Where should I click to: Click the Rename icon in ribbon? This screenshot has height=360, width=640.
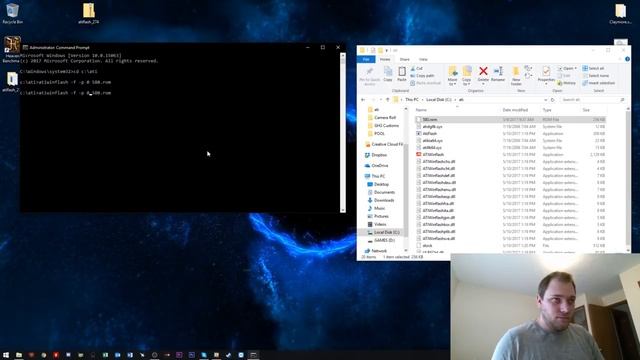click(498, 74)
